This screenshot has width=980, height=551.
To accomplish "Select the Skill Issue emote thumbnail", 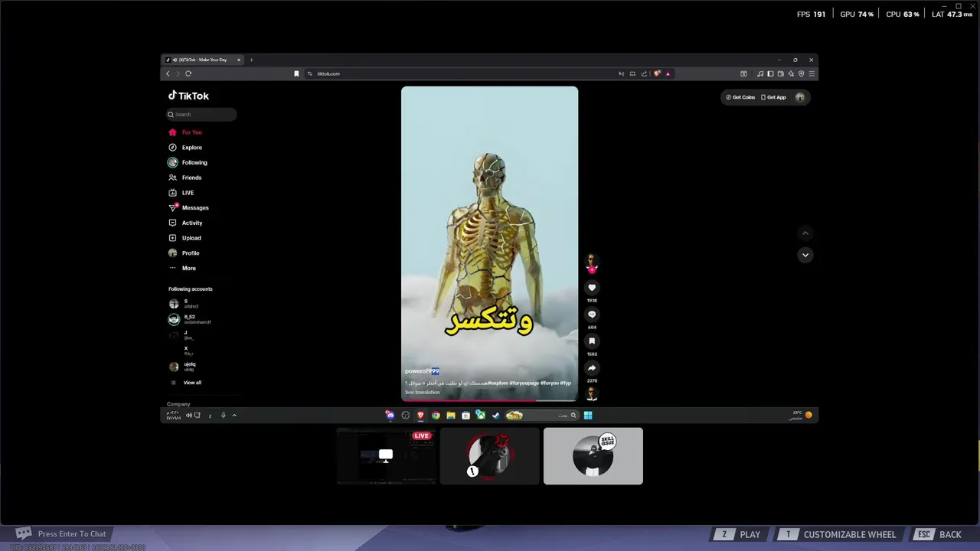I will 593,456.
